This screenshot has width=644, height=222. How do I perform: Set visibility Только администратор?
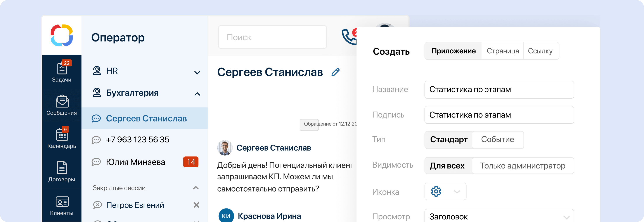click(x=523, y=166)
